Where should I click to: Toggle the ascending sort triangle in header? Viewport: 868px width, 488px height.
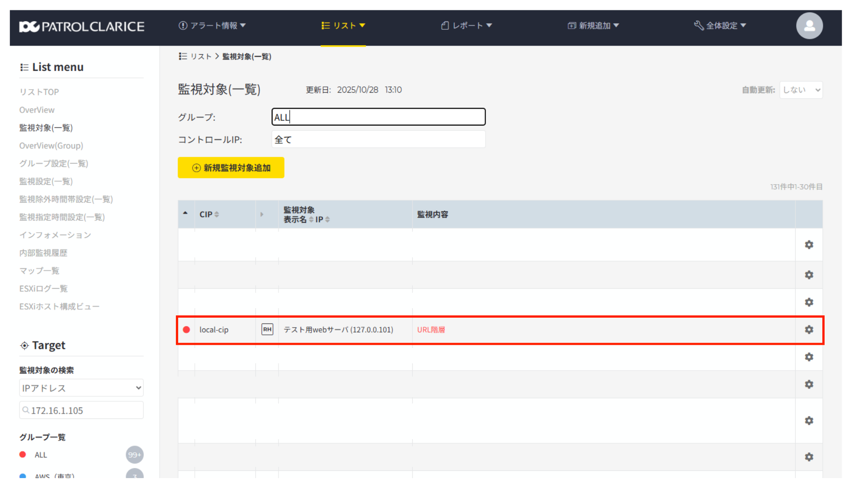[x=185, y=213]
